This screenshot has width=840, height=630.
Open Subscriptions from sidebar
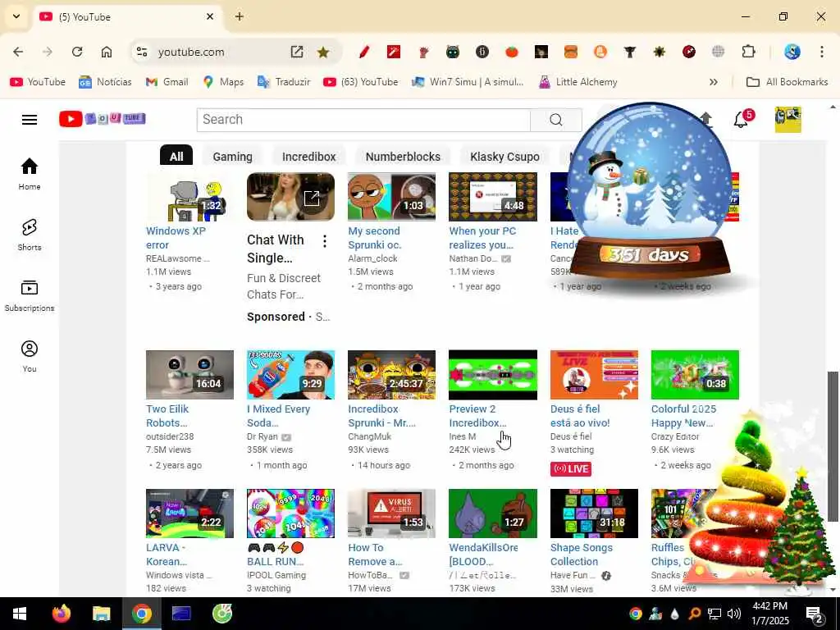(x=30, y=295)
